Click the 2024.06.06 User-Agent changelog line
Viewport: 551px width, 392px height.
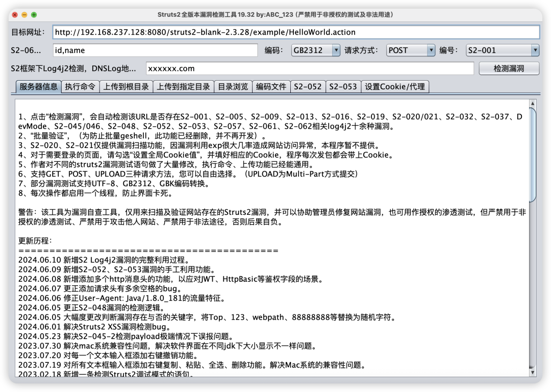pyautogui.click(x=121, y=298)
